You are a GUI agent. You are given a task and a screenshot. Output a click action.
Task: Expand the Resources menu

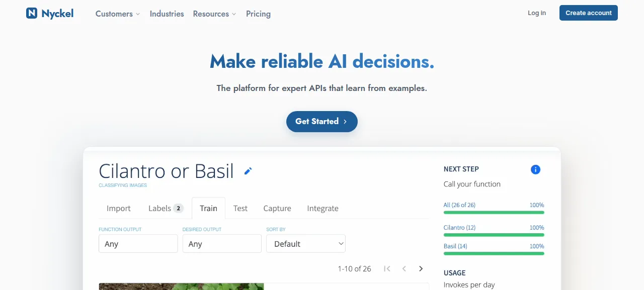(x=214, y=14)
